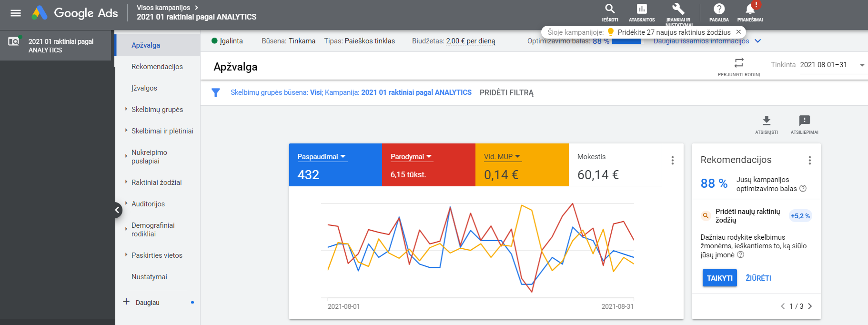Go to next recommendation arrow
The height and width of the screenshot is (325, 868).
coord(810,306)
